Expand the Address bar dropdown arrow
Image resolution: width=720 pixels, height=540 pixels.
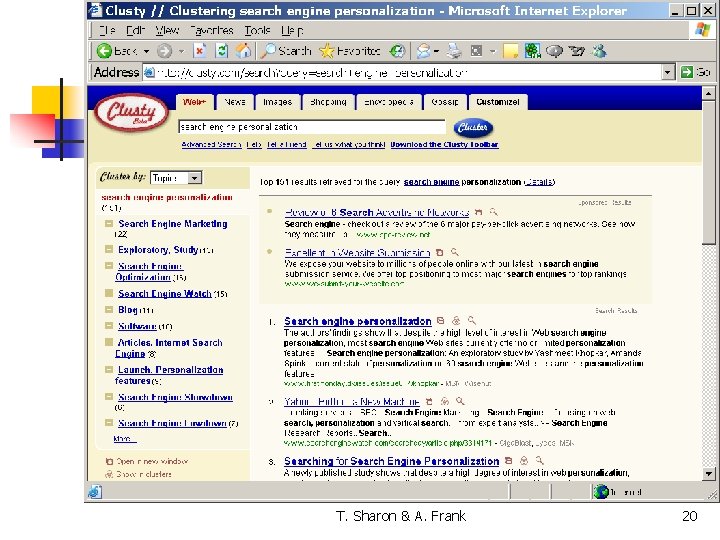668,72
